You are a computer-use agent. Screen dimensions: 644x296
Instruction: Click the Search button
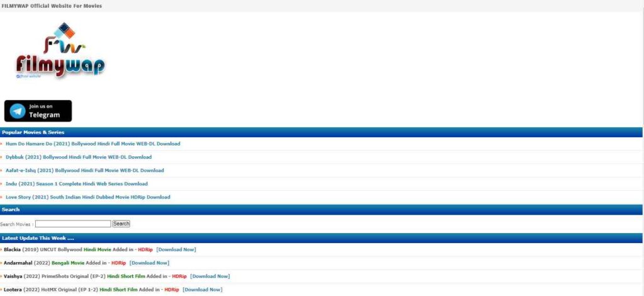121,224
